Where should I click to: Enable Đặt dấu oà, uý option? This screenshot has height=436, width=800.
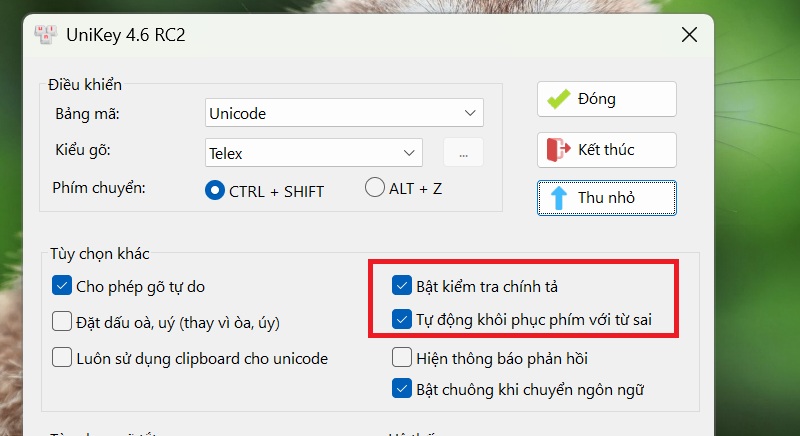click(62, 322)
